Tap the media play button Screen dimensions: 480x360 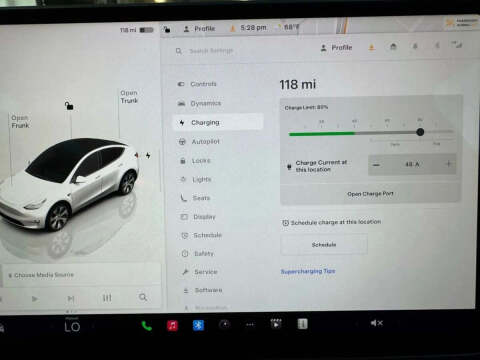(x=34, y=299)
